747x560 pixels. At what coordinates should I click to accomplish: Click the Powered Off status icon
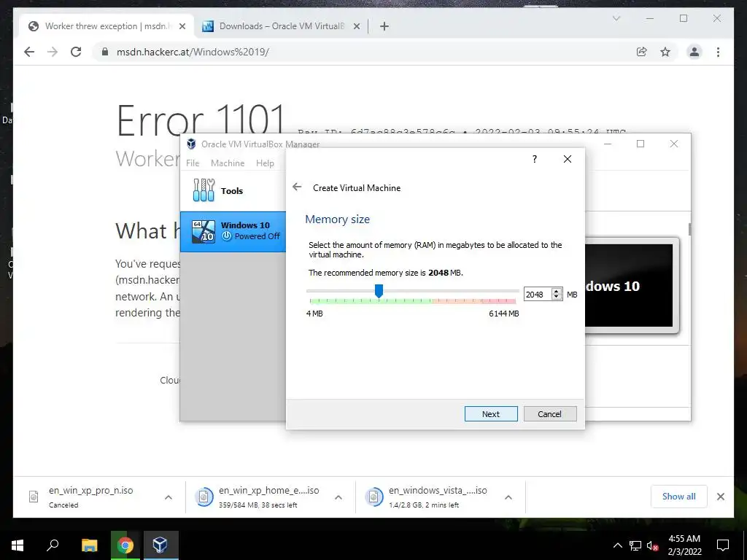pos(227,236)
